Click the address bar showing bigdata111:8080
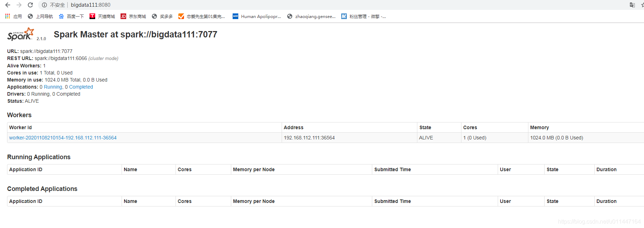This screenshot has height=228, width=644. [91, 5]
